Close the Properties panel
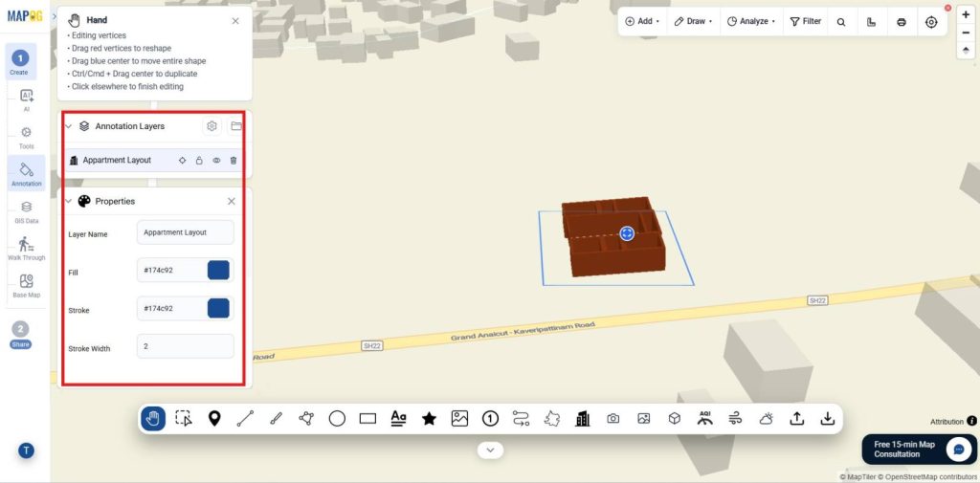This screenshot has width=980, height=483. (x=232, y=201)
